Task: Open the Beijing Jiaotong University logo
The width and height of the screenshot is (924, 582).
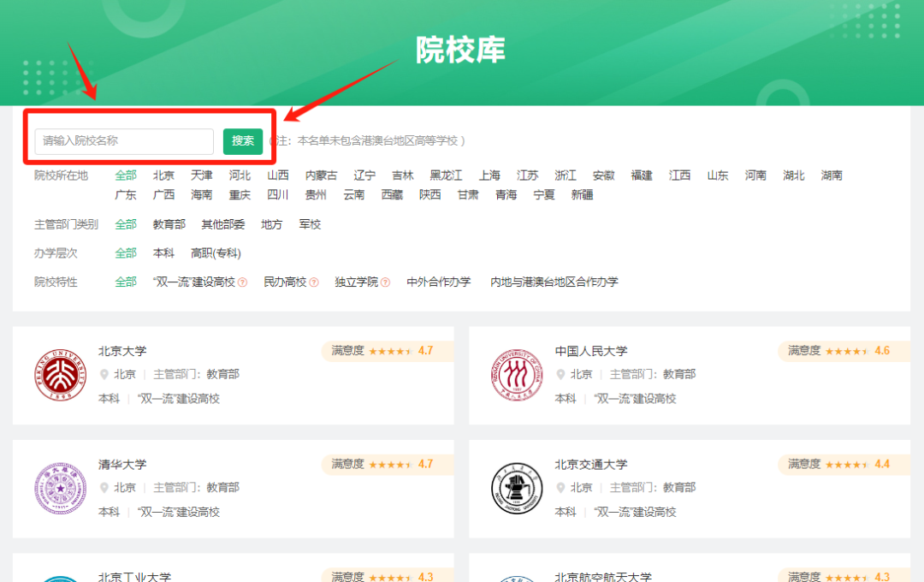Action: 517,488
